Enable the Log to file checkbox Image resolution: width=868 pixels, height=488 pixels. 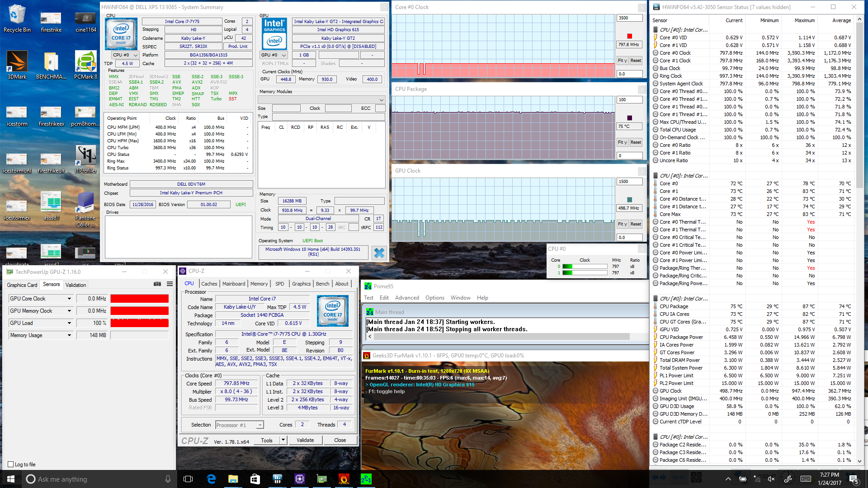(11, 464)
